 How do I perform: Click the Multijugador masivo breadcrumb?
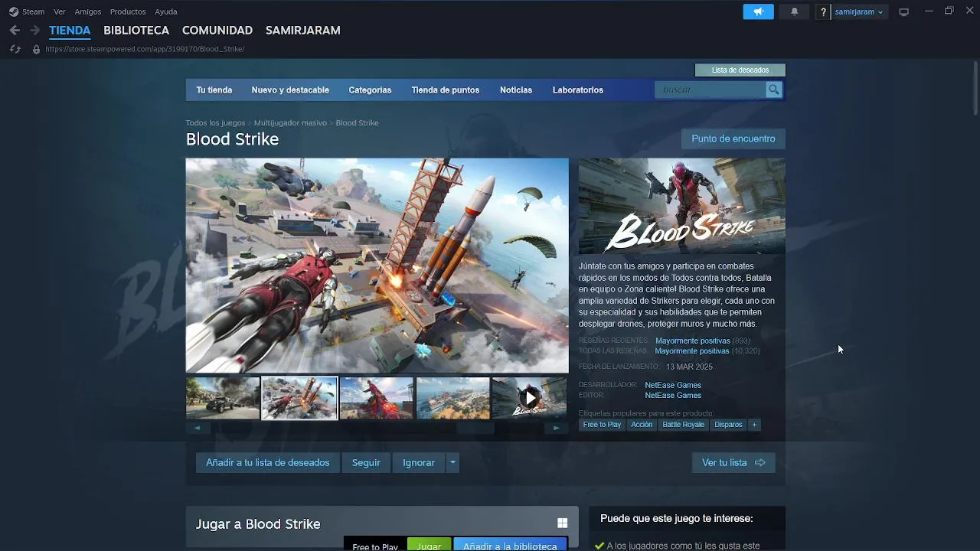point(290,122)
